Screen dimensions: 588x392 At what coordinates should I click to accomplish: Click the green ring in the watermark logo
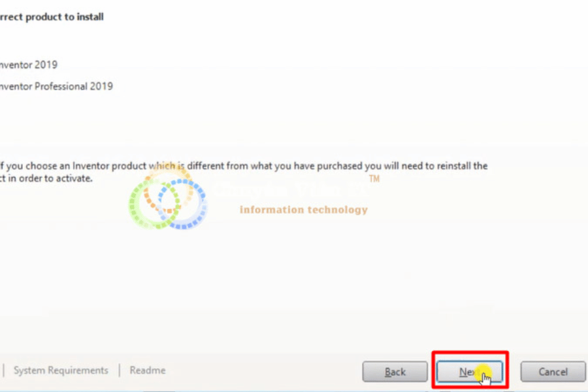[x=154, y=204]
